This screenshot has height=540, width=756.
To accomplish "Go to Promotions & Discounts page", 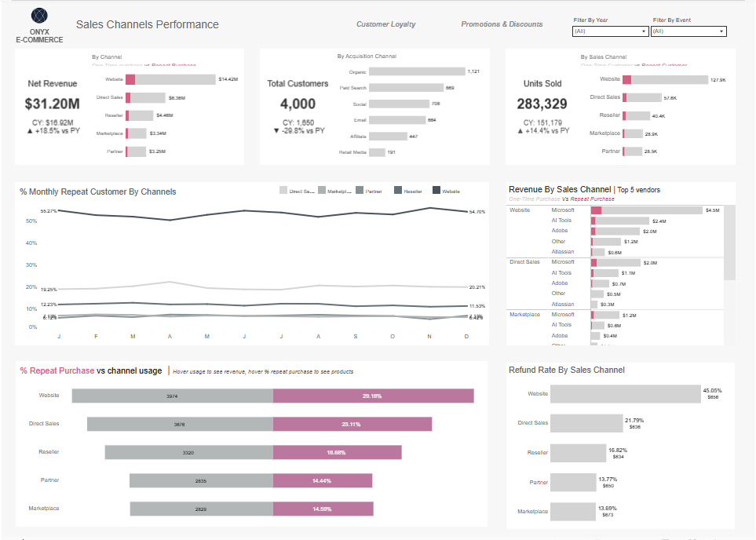I will tap(502, 24).
